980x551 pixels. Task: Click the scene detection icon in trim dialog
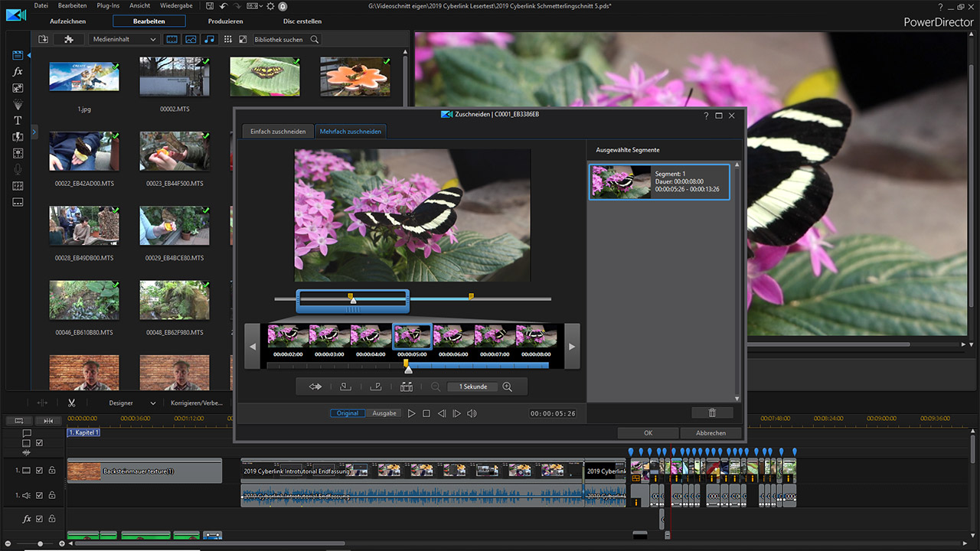coord(407,386)
